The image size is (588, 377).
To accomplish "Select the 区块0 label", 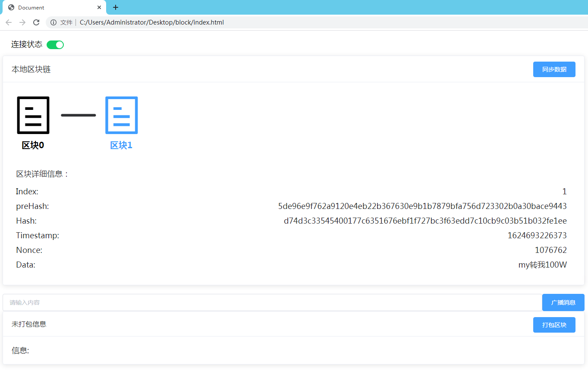I will [33, 145].
